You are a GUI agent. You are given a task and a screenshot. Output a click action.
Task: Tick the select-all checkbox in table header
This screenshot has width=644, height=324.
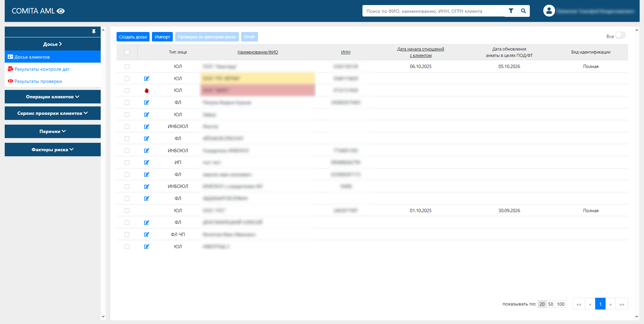(127, 52)
